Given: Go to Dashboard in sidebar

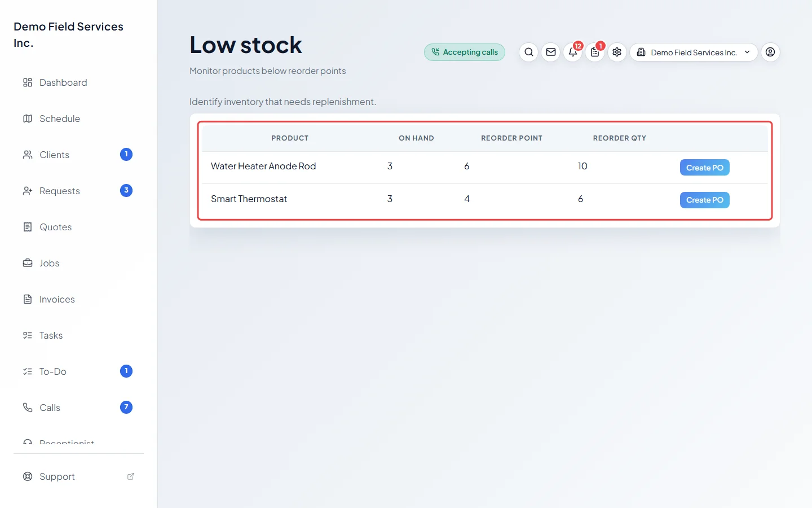Looking at the screenshot, I should click(79, 82).
